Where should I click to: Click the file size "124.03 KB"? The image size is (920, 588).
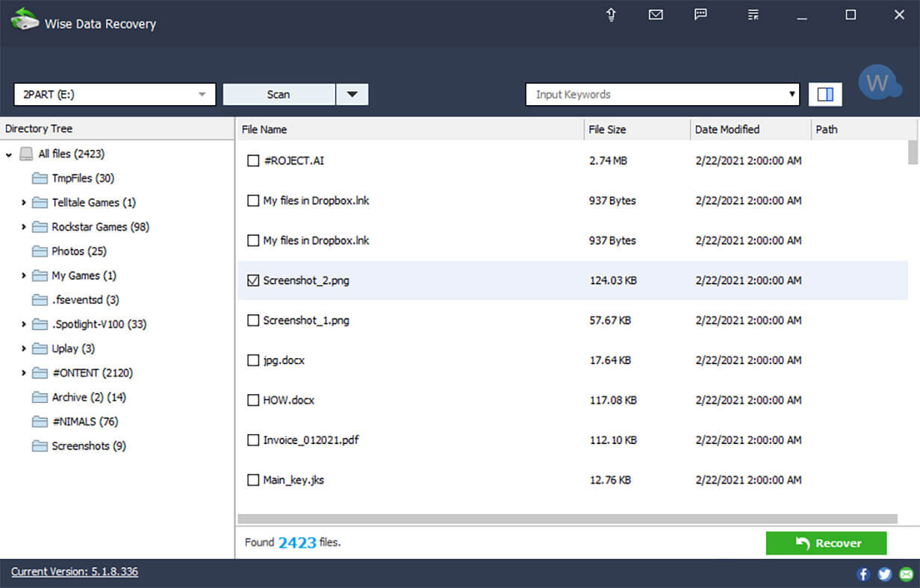[613, 281]
